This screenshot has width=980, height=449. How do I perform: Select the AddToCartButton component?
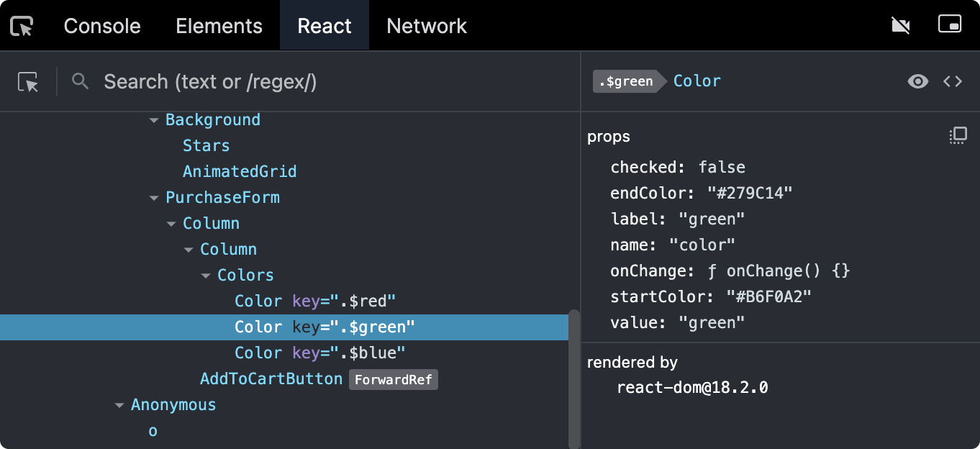[271, 378]
